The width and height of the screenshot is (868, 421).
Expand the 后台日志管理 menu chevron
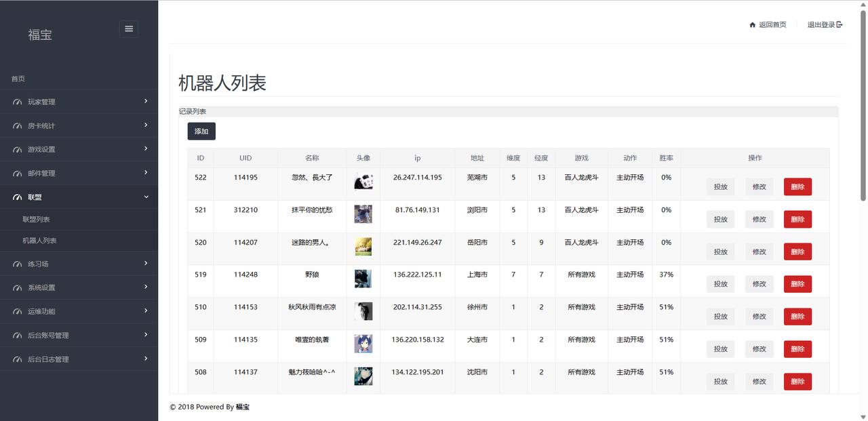pyautogui.click(x=146, y=358)
